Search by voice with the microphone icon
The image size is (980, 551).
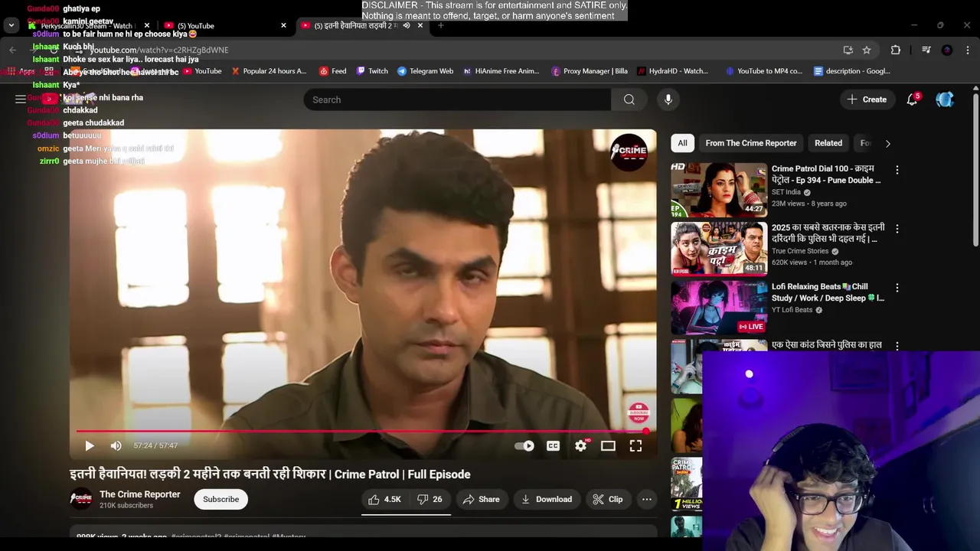click(668, 99)
